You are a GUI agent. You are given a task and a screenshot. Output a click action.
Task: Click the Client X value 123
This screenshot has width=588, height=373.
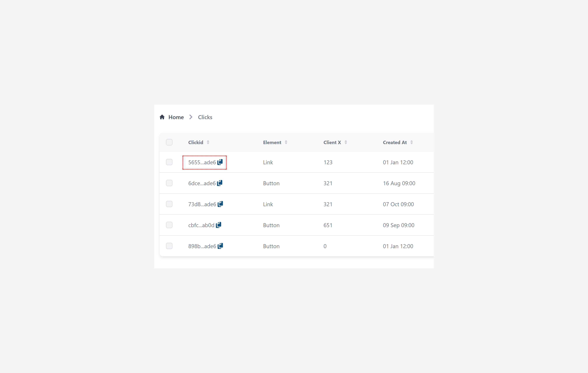coord(328,162)
